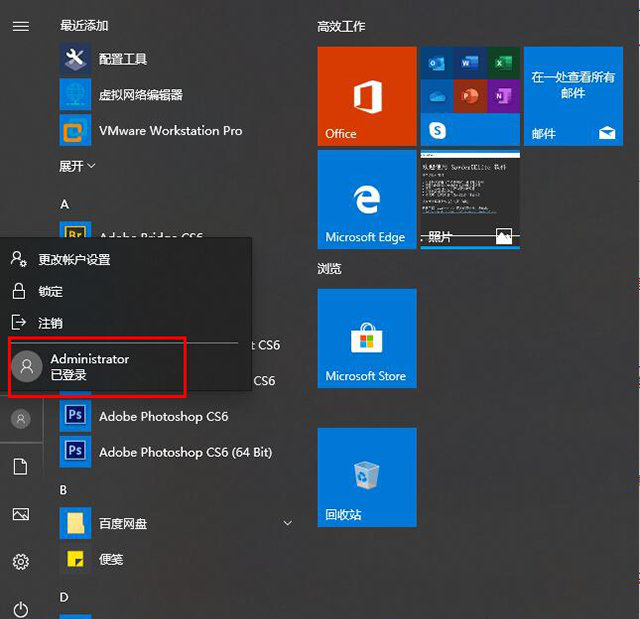This screenshot has width=640, height=619.
Task: Open Pictures icon in the sidebar
Action: click(20, 514)
